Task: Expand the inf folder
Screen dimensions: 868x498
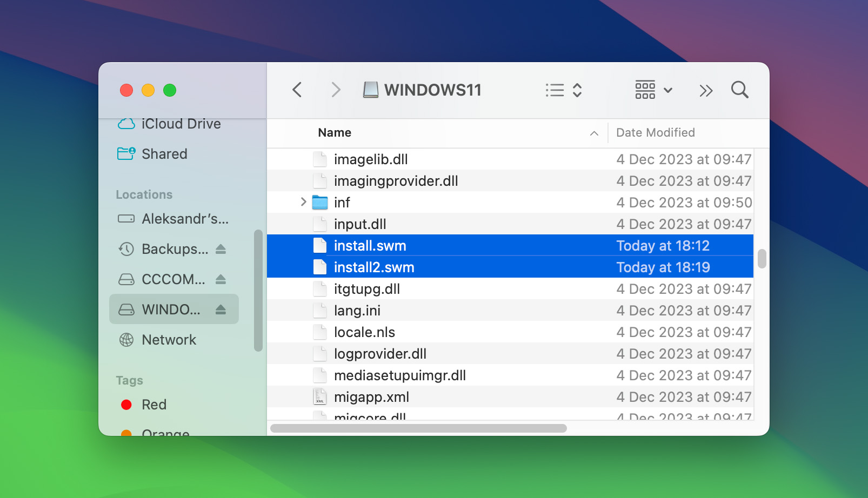Action: pos(303,203)
